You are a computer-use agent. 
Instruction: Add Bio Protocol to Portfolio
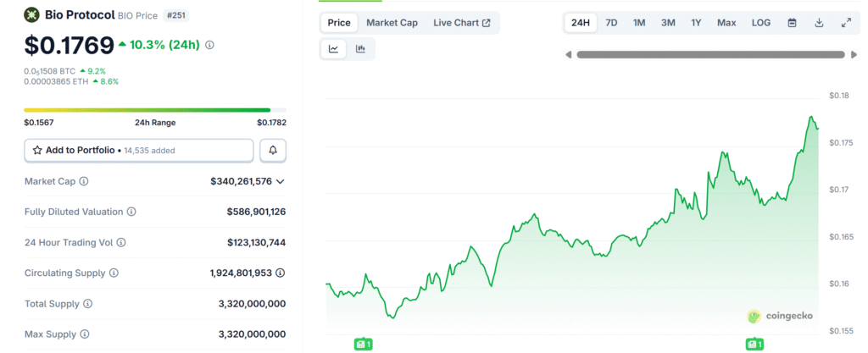coord(139,150)
